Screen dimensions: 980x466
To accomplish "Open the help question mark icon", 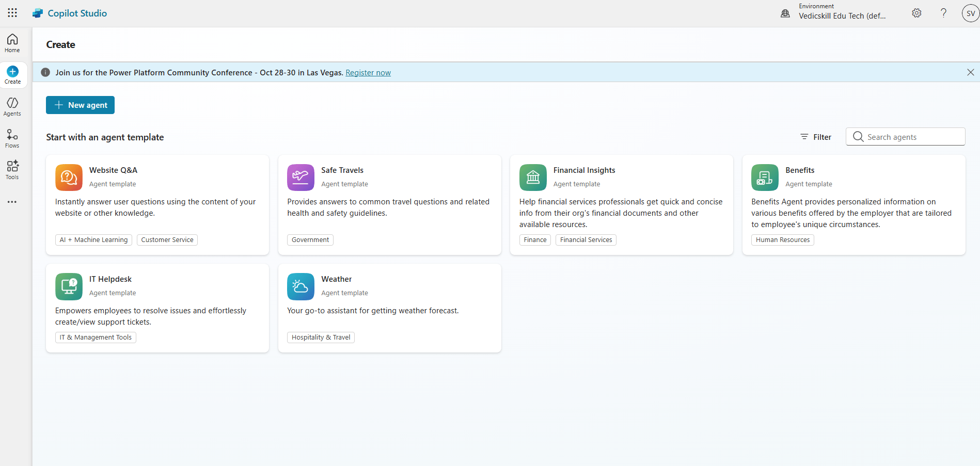I will pos(943,13).
